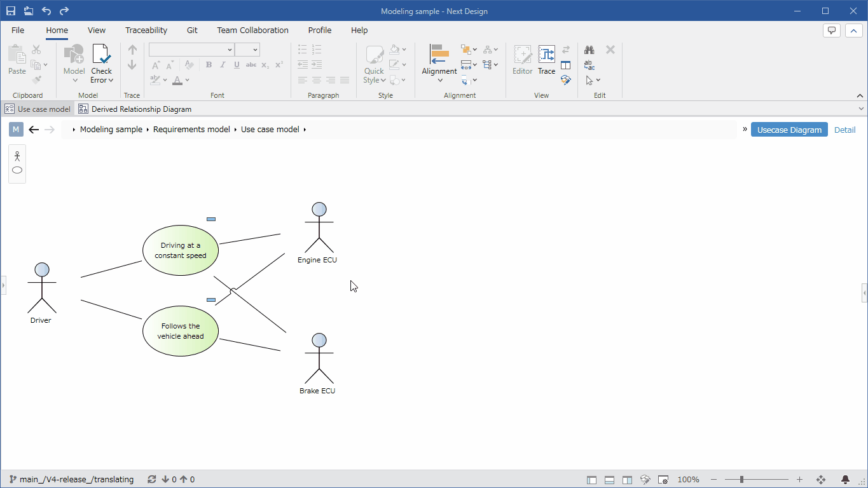Toggle bottom pane visibility in status bar
Image resolution: width=868 pixels, height=488 pixels.
tap(609, 480)
